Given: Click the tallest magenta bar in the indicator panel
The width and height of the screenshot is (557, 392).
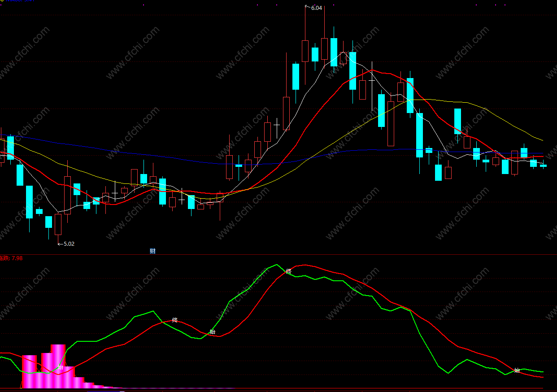Looking at the screenshot, I should click(58, 366).
